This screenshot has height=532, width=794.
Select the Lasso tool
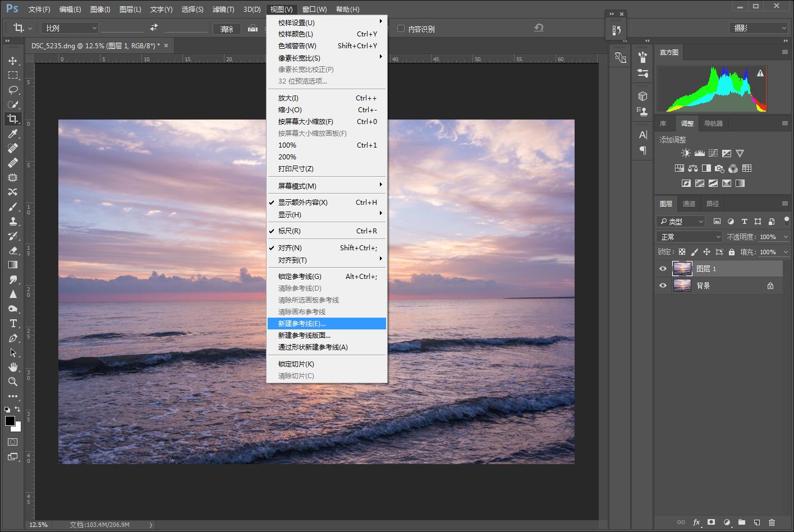click(12, 90)
